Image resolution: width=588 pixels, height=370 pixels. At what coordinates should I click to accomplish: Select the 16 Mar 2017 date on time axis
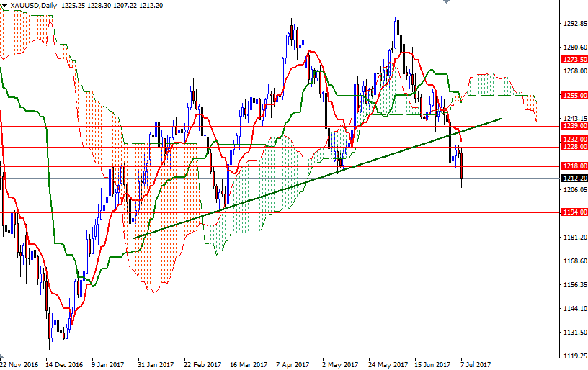(249, 364)
